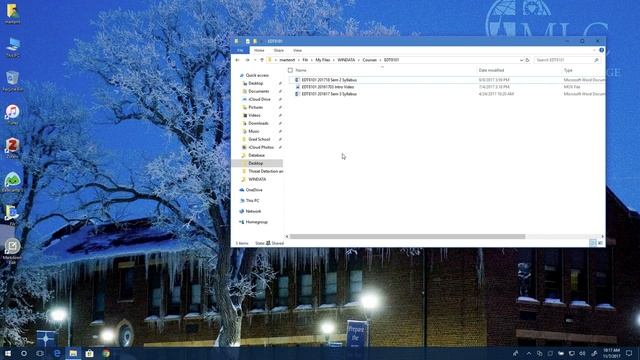Open iCloud Photos in the sidebar
Viewport: 640px width, 360px height.
coord(261,147)
